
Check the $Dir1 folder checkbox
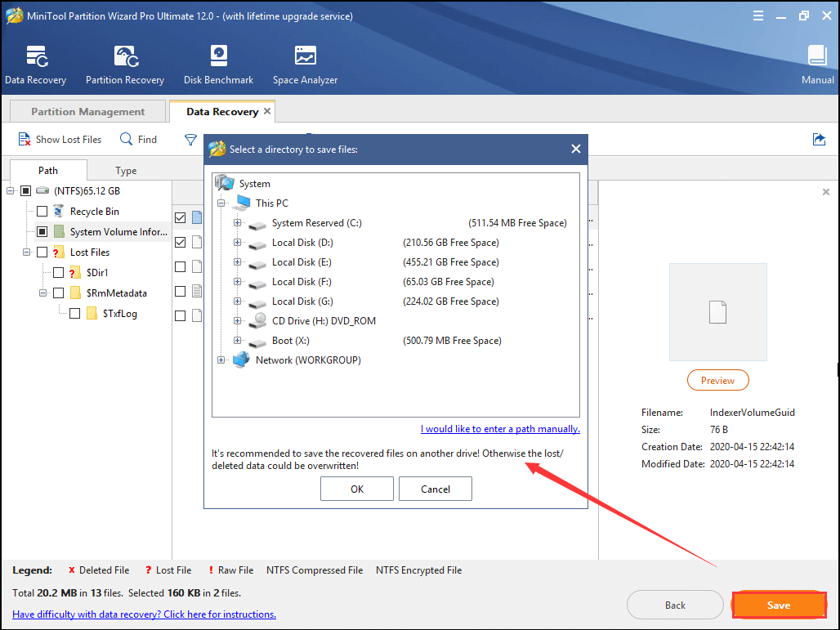coord(58,273)
